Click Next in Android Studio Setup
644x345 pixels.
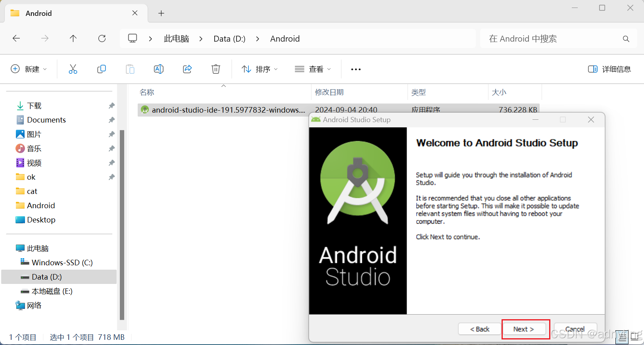pyautogui.click(x=524, y=329)
